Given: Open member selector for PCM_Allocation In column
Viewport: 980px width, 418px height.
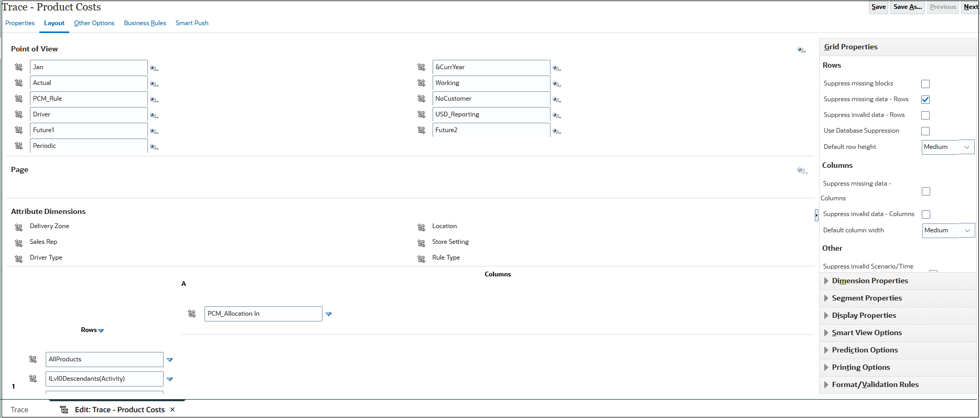Looking at the screenshot, I should [191, 314].
